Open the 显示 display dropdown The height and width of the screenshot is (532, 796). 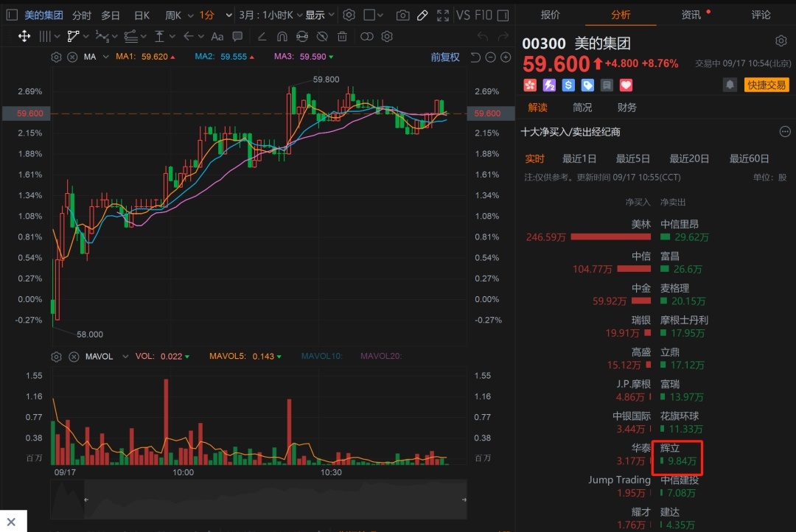point(320,15)
